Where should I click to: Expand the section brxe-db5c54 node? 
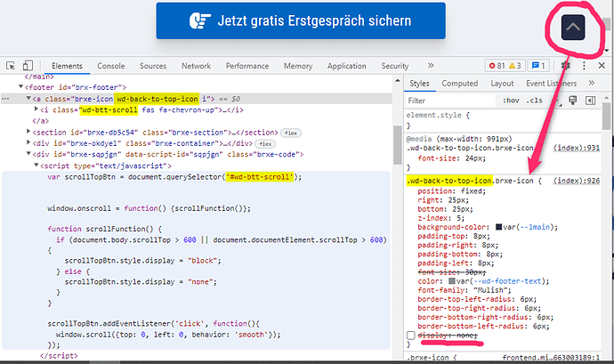(x=28, y=132)
